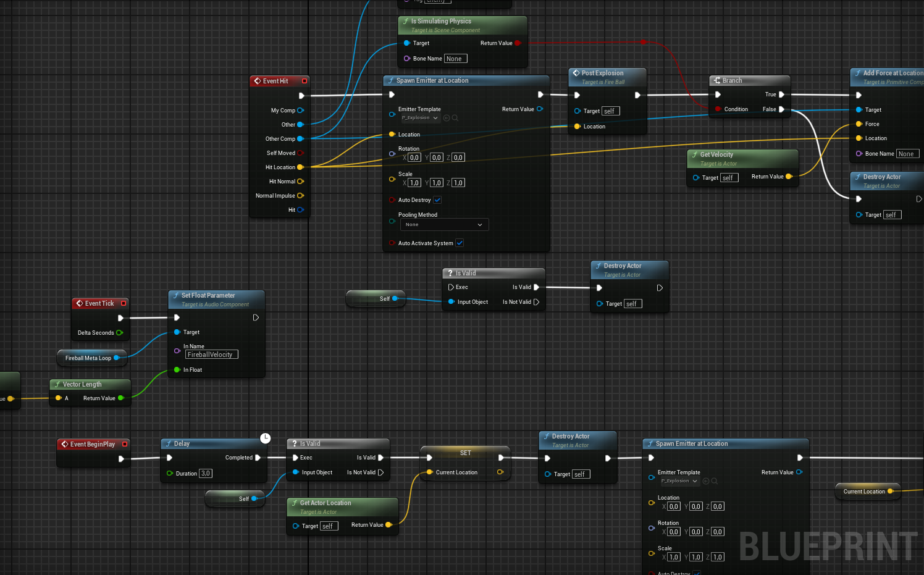Open the Pooling Method dropdown

[x=444, y=225]
